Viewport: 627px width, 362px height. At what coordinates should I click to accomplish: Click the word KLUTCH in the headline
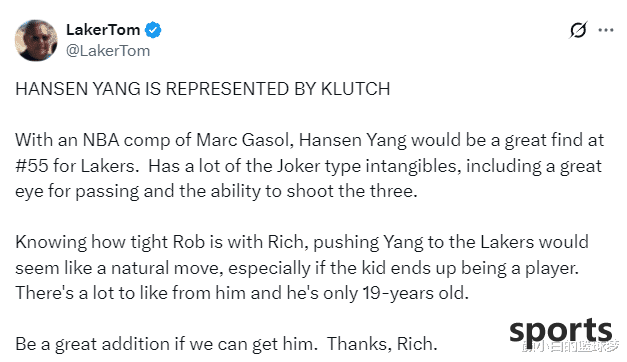coord(355,89)
